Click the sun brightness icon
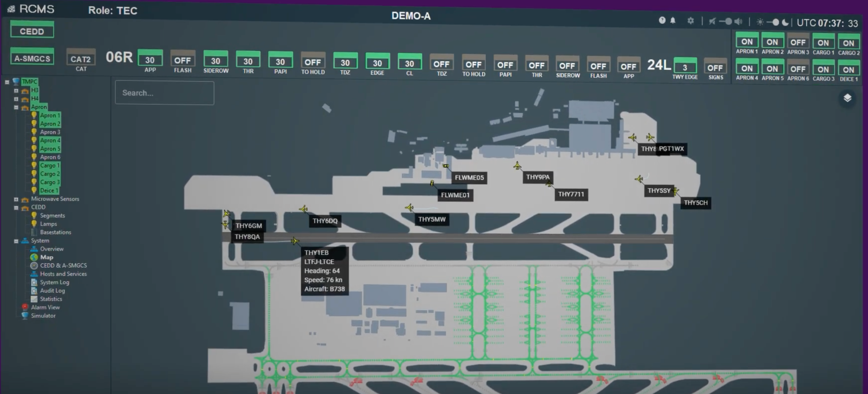Screen dimensions: 868x394 760,22
